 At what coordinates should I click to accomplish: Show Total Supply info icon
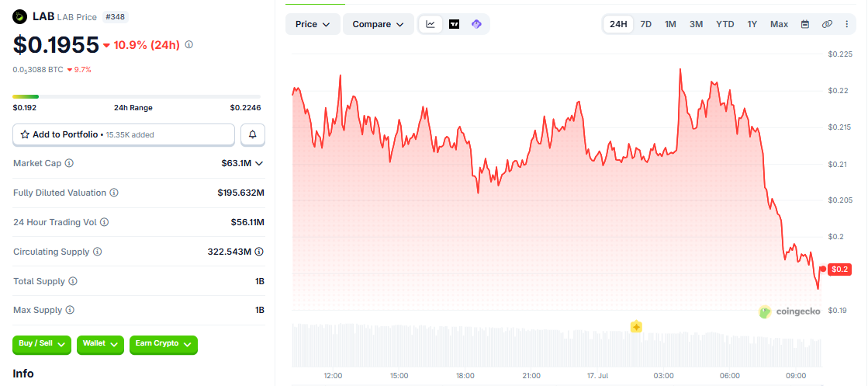(73, 281)
